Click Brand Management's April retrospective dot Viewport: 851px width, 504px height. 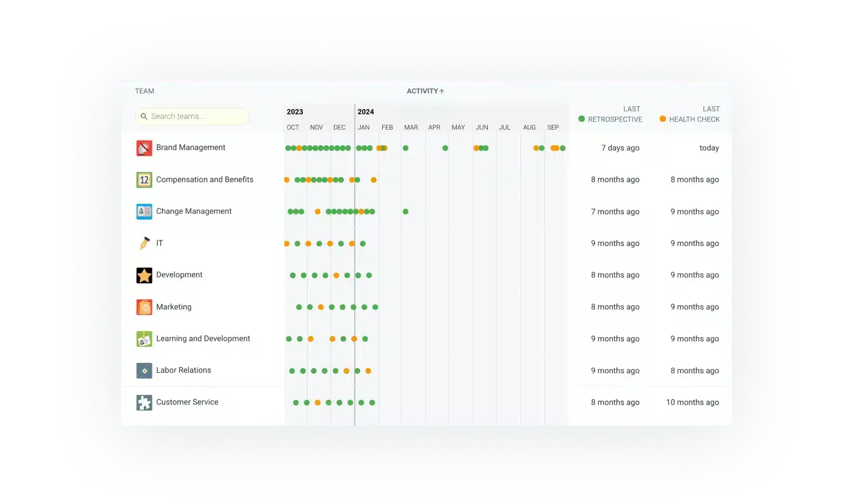point(445,148)
